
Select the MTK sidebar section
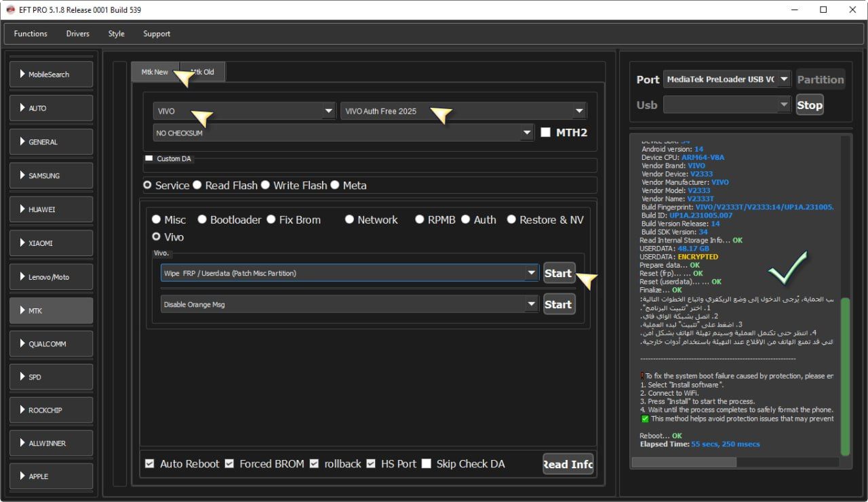pos(52,310)
